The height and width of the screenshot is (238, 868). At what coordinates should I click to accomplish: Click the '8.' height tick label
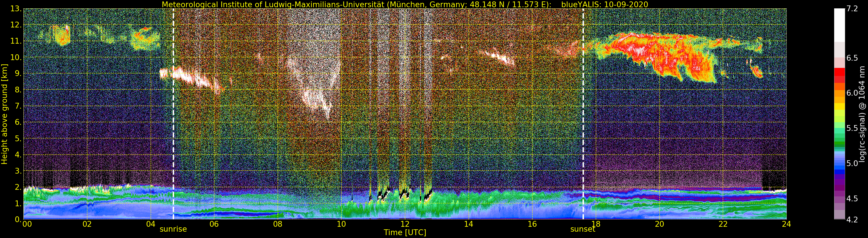[x=18, y=90]
